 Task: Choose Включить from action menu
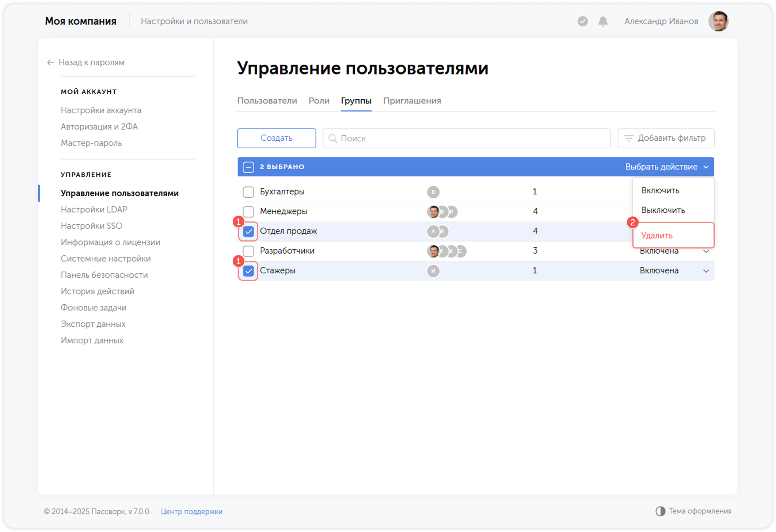point(660,190)
